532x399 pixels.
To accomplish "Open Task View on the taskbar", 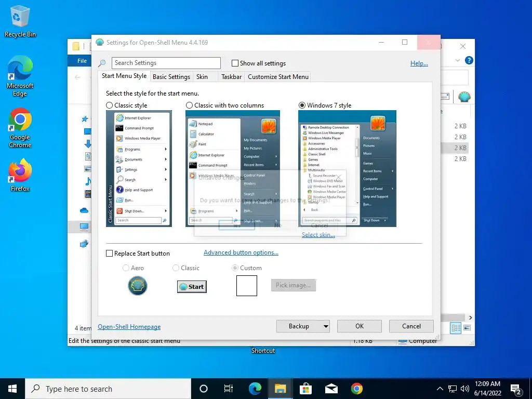I will 229,389.
